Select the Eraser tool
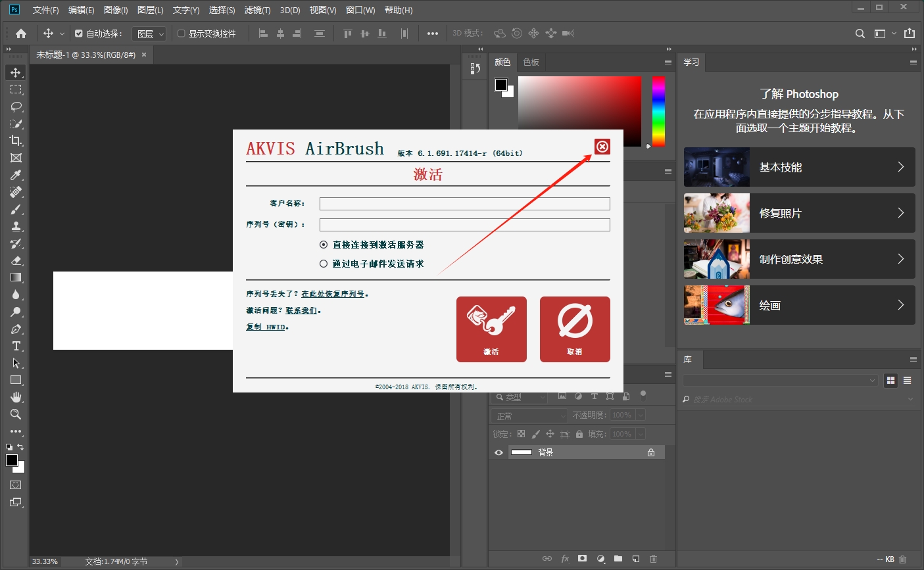 [x=16, y=260]
